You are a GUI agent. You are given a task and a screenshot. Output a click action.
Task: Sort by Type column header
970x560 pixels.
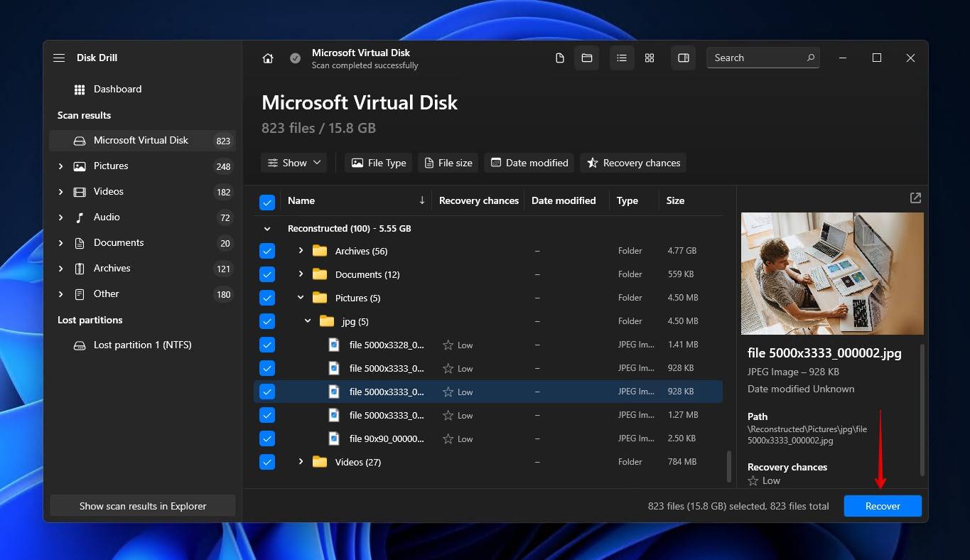627,200
